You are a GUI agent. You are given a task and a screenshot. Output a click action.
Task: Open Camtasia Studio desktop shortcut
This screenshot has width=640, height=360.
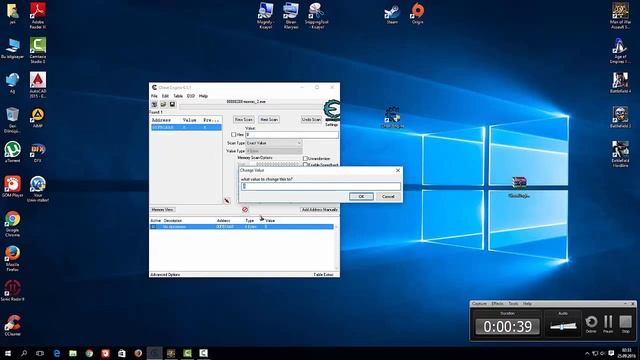(x=38, y=50)
